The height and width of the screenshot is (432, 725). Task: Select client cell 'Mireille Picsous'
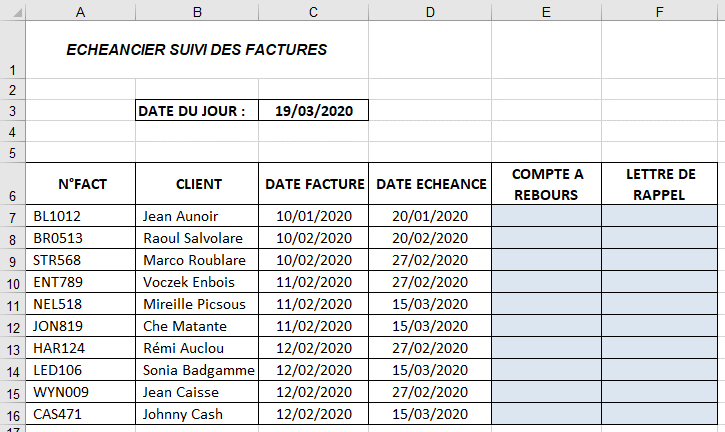(197, 304)
